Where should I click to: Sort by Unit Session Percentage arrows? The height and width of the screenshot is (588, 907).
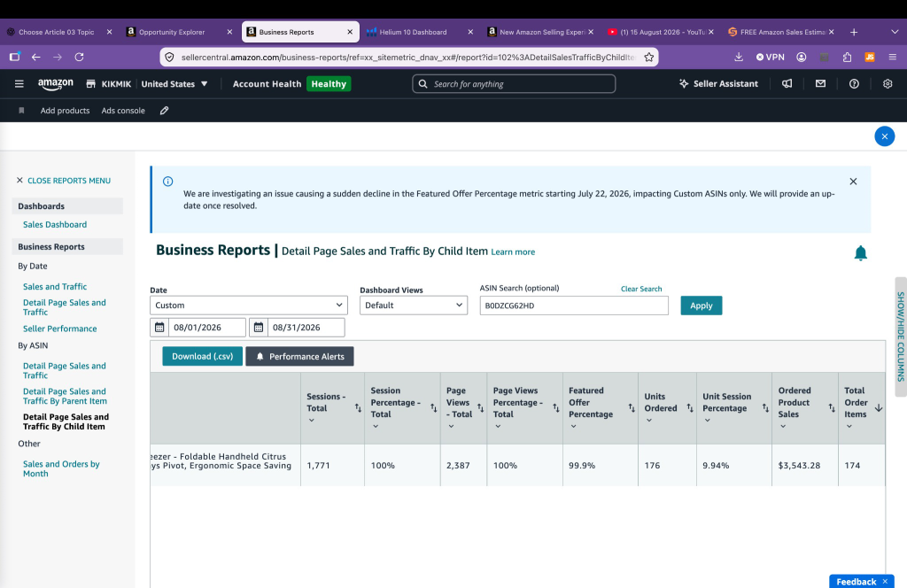765,408
